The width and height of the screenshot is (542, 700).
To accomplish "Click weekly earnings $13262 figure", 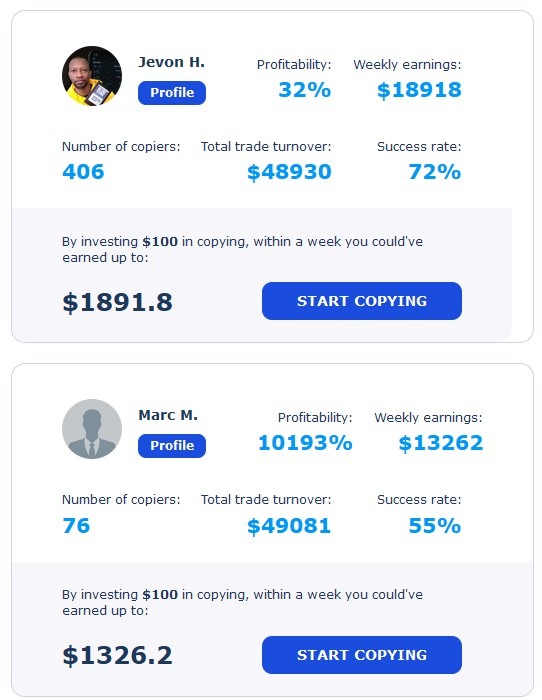I will click(x=440, y=443).
